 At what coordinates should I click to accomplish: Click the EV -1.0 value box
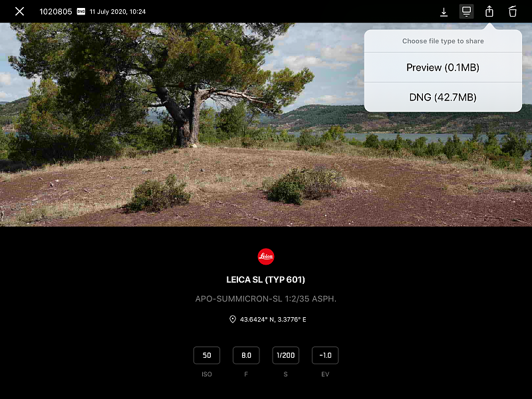[x=325, y=356]
